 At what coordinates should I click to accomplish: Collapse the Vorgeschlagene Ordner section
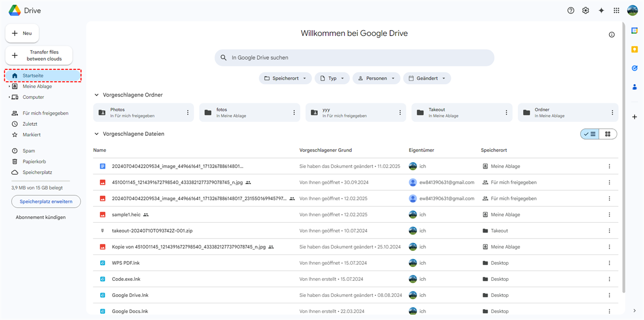click(x=97, y=95)
